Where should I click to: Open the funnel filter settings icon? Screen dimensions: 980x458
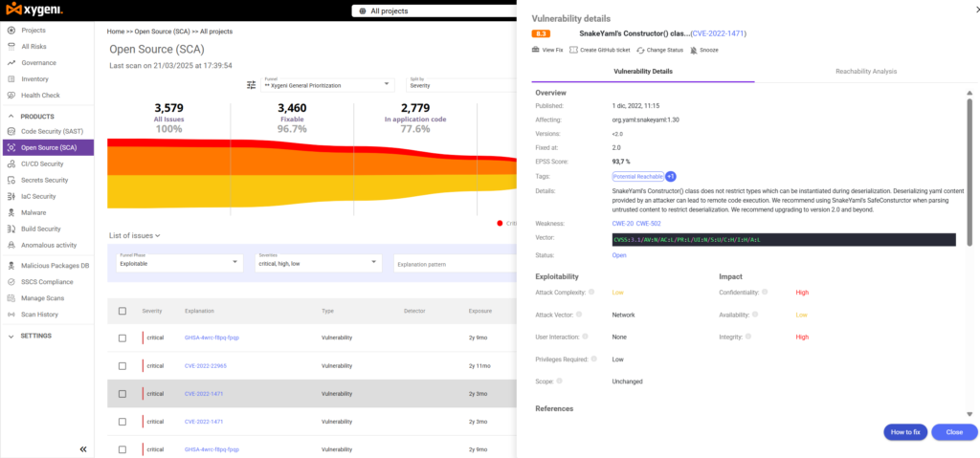pyautogui.click(x=252, y=85)
